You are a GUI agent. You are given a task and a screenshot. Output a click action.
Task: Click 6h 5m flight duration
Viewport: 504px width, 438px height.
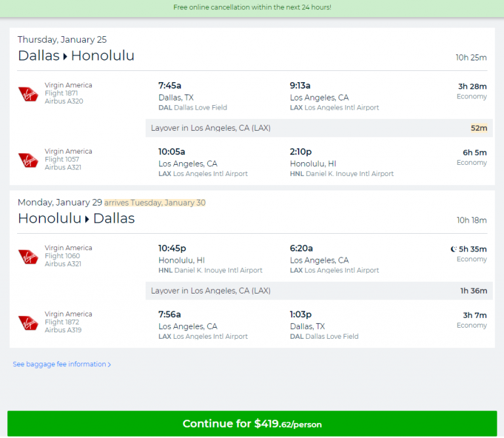click(474, 152)
